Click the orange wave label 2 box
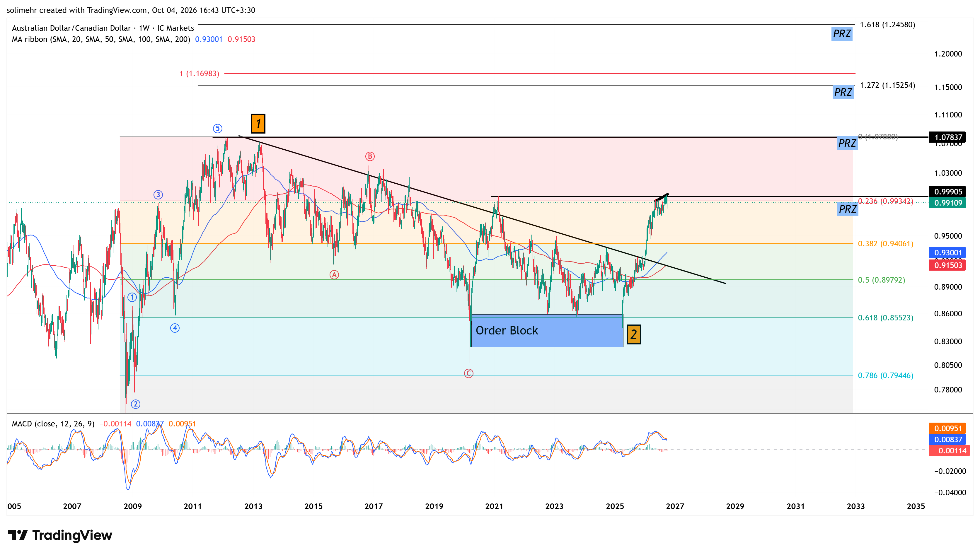The height and width of the screenshot is (555, 980). [633, 334]
